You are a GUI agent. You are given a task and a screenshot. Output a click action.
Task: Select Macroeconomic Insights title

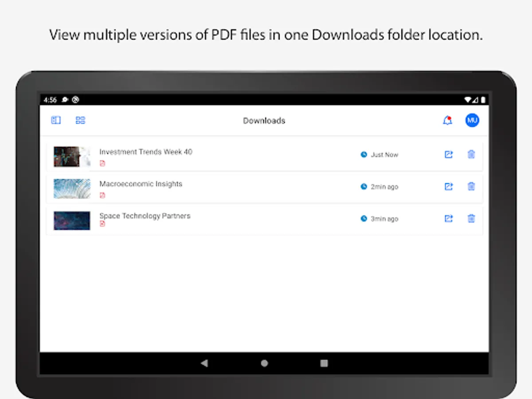[141, 184]
